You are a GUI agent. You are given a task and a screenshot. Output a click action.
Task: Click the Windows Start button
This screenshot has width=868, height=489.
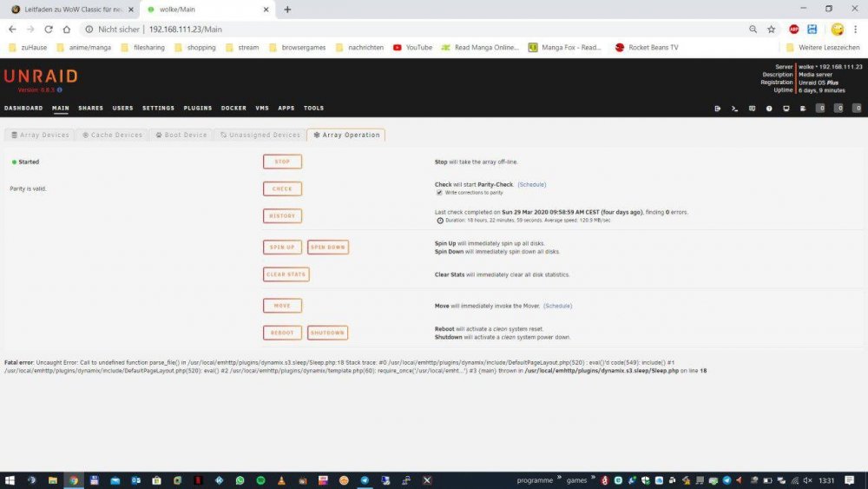10,480
